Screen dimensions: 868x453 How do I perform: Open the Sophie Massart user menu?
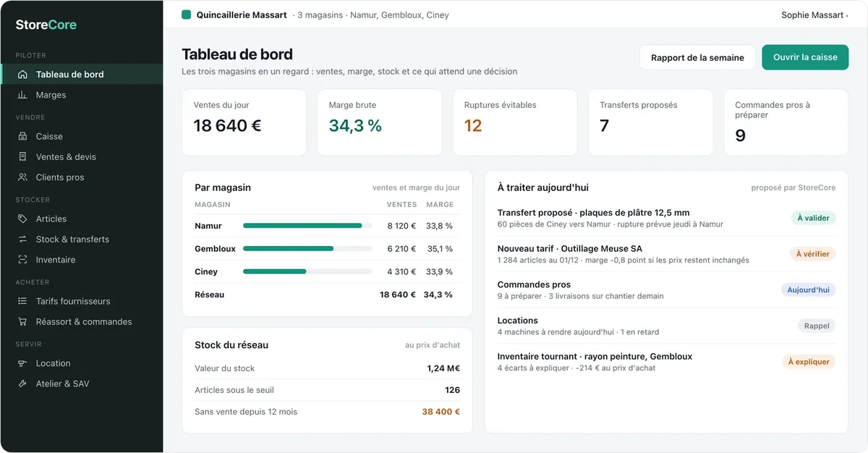(814, 15)
